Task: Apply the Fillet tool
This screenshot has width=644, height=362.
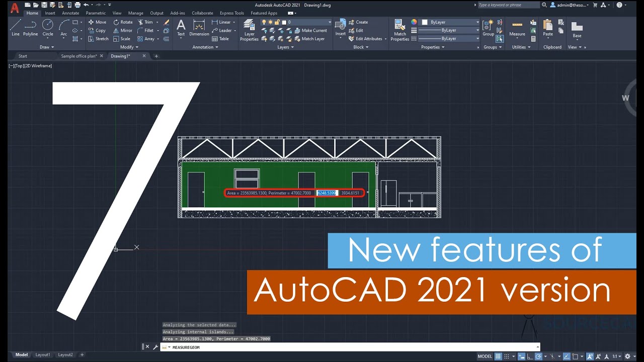Action: [x=146, y=30]
